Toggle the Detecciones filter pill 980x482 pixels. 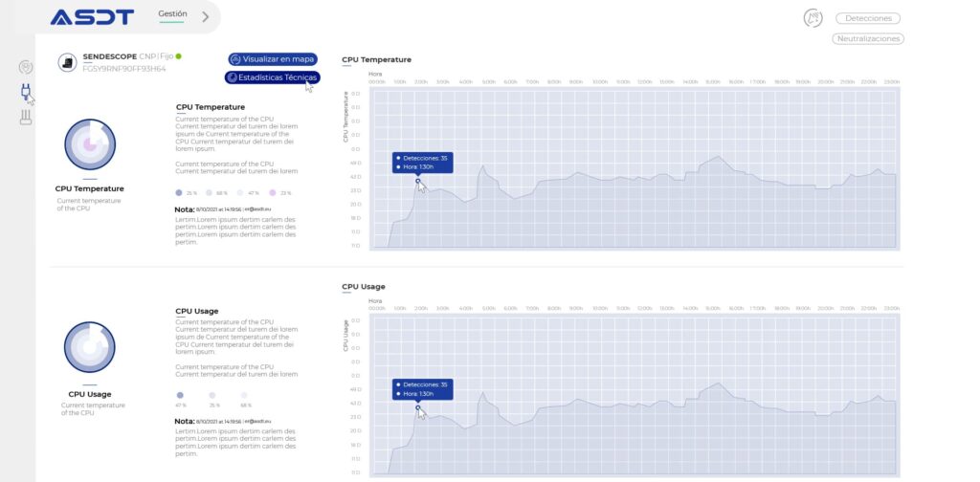pos(868,18)
